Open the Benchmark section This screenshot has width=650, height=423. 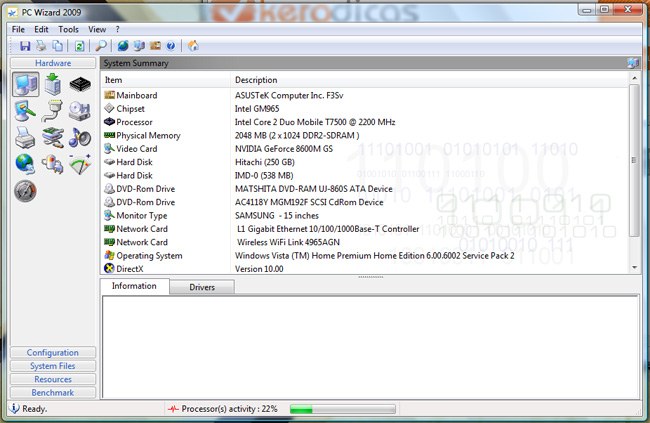(x=53, y=392)
